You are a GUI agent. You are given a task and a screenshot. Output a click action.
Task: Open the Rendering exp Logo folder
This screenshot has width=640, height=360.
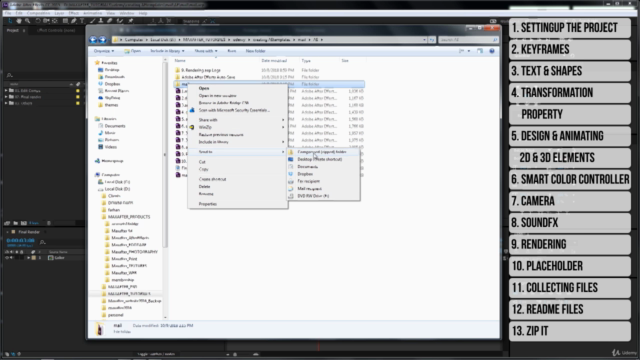(200, 70)
